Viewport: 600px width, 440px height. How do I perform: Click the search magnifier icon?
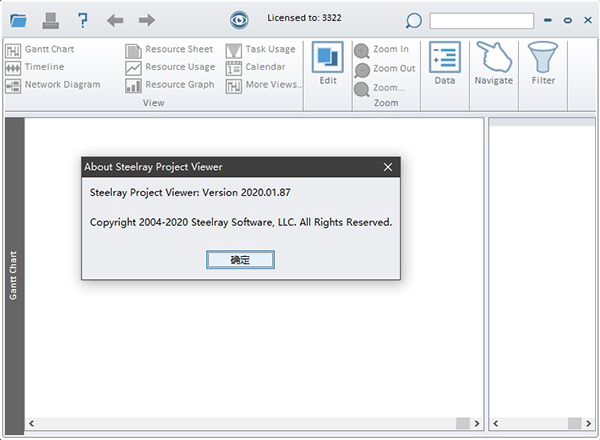pyautogui.click(x=413, y=20)
